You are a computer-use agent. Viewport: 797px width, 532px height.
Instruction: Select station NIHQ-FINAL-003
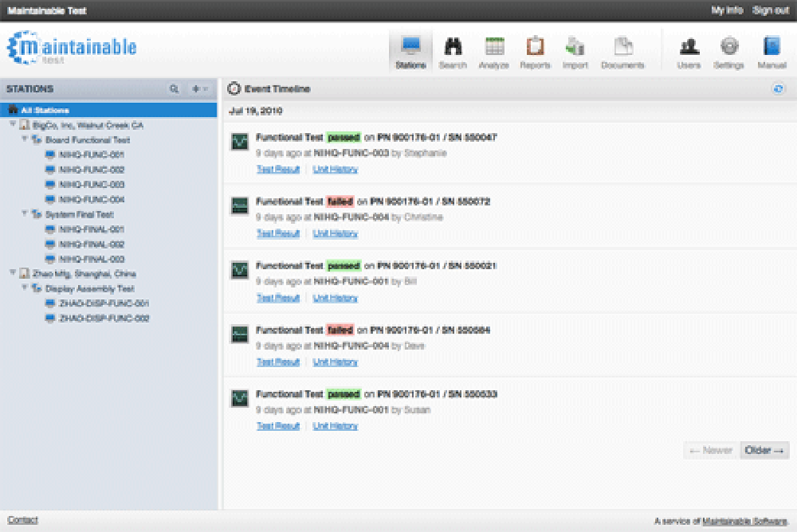92,259
